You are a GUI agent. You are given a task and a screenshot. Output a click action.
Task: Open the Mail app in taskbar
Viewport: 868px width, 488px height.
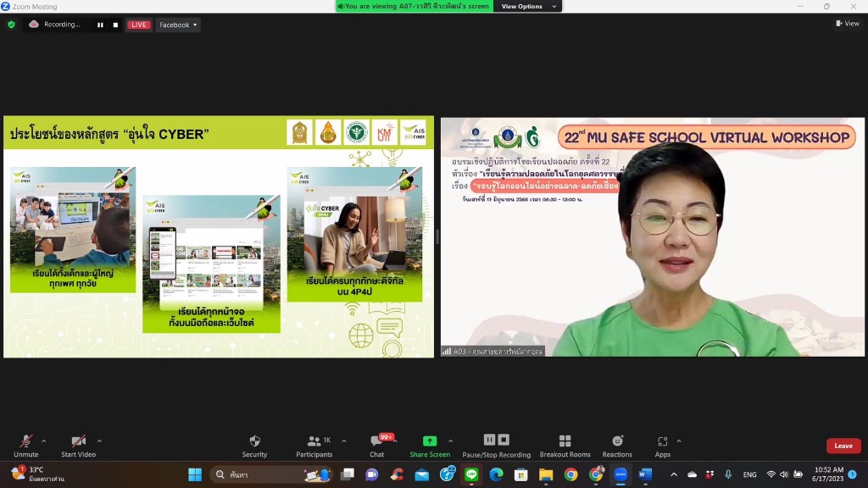(422, 474)
